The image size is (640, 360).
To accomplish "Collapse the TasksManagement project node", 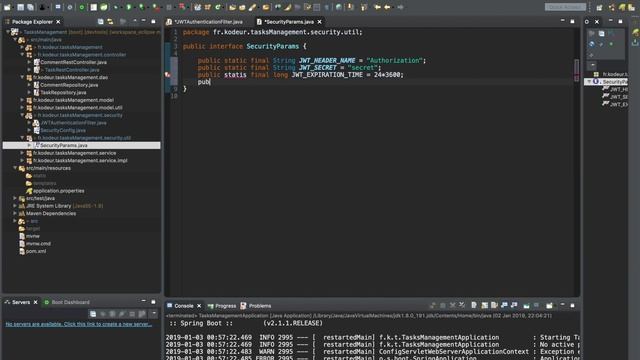I will tap(8, 32).
